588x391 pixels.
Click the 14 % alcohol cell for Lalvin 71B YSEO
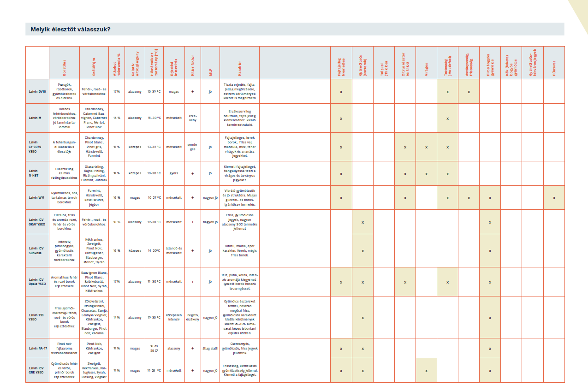(116, 317)
